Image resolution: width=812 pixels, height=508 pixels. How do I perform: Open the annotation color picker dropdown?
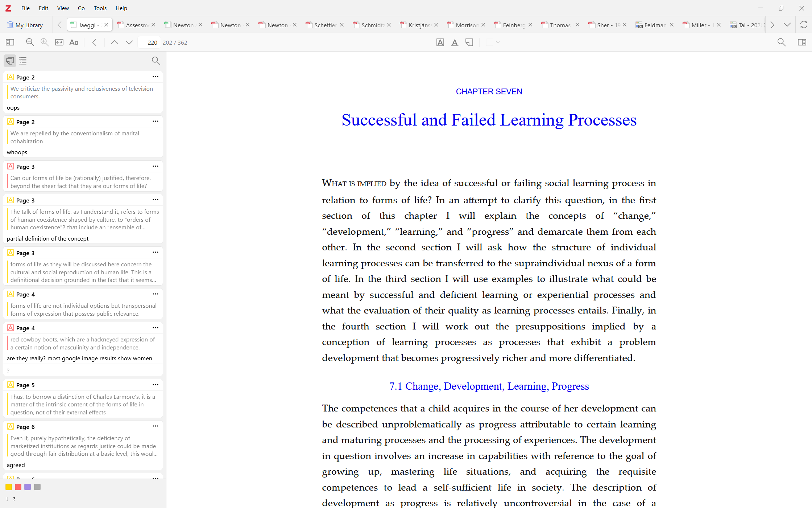493,42
